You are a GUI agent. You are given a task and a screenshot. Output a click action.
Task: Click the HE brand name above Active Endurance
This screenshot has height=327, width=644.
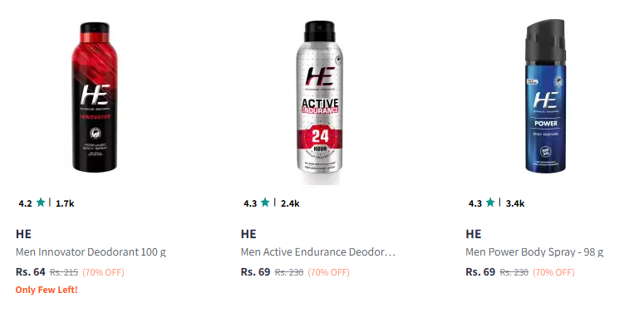pos(248,234)
